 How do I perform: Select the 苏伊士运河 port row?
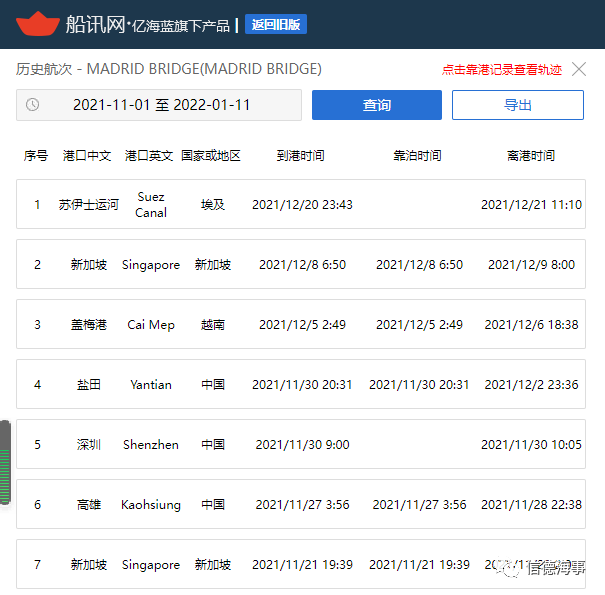pos(301,204)
